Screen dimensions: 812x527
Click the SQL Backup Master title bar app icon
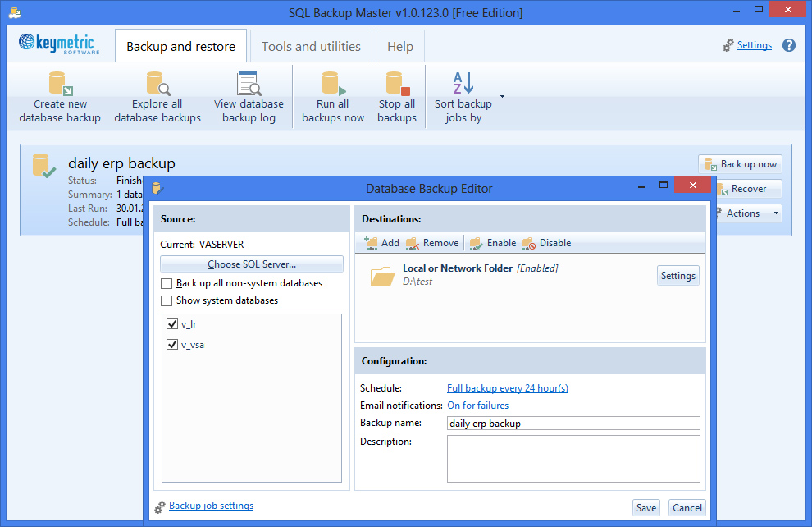[x=15, y=12]
